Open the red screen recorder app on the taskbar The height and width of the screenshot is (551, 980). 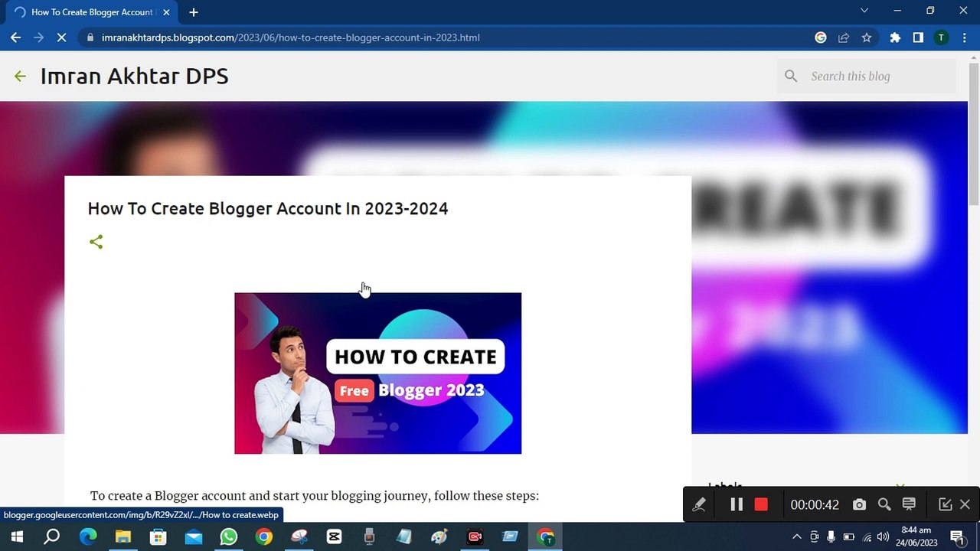[x=475, y=536]
